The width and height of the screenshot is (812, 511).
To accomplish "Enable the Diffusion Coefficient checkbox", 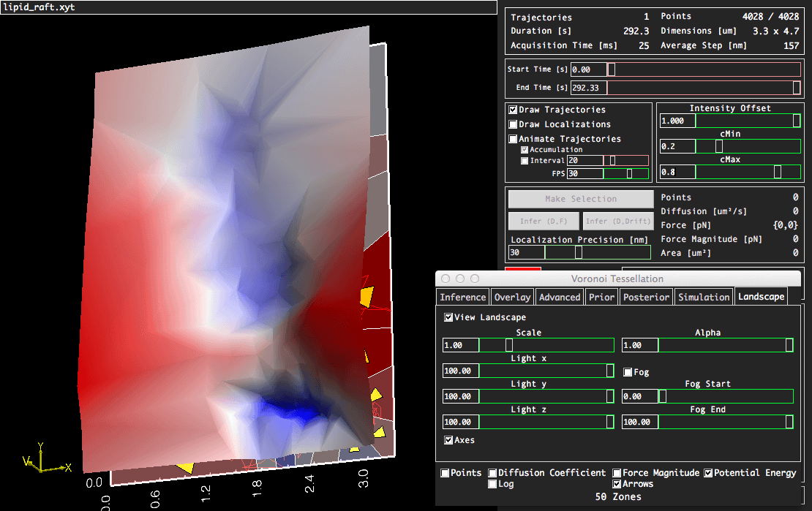I will (x=493, y=473).
